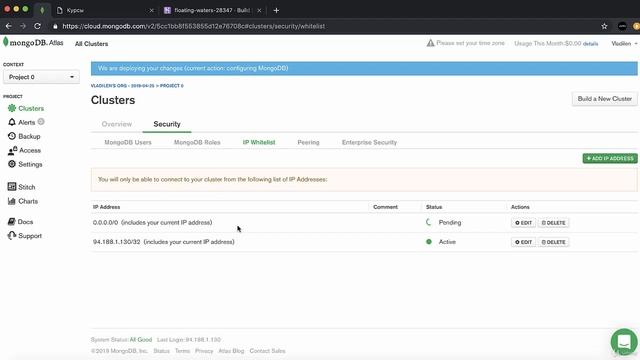Screen dimensions: 640x360
Task: Open the MongoDB Users subtab
Action: 128,142
